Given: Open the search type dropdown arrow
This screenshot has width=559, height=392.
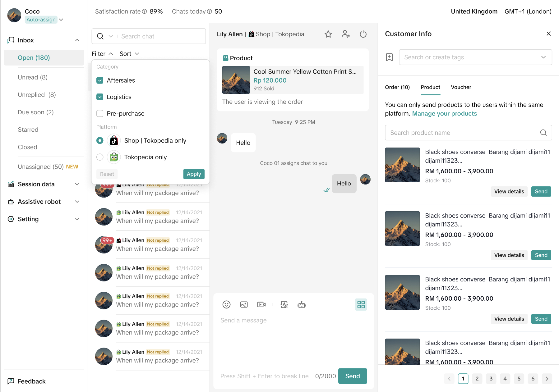Looking at the screenshot, I should tap(111, 36).
